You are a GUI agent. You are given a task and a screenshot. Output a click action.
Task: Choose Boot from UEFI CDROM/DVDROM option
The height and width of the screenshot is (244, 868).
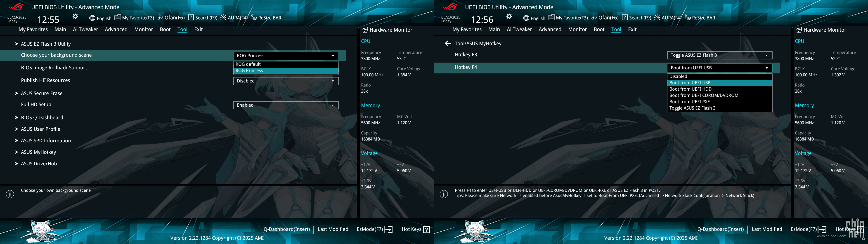click(720, 96)
